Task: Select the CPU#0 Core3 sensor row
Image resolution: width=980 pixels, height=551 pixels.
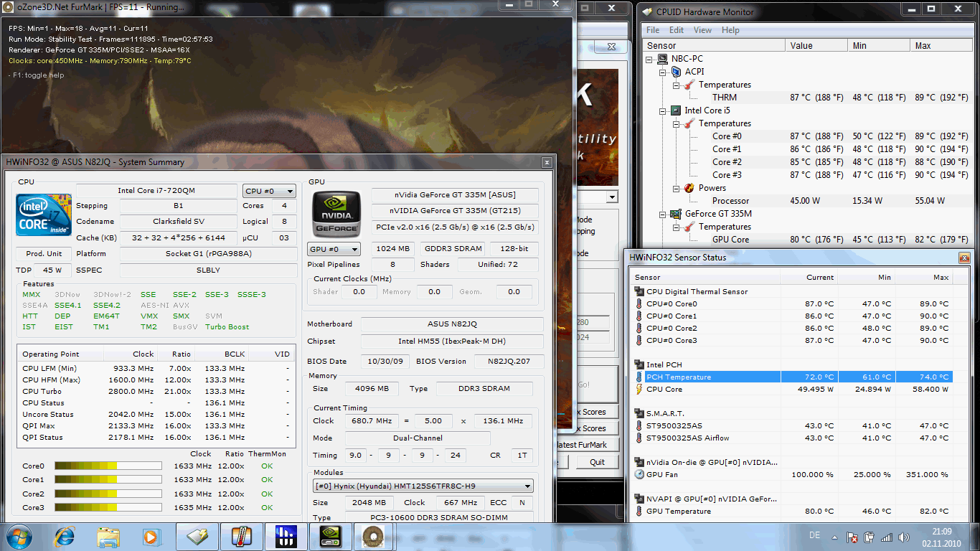Action: 793,340
